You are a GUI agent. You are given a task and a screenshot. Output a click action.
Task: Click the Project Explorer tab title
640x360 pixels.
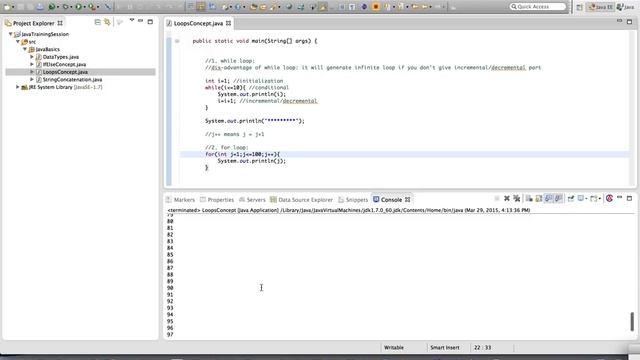33,23
